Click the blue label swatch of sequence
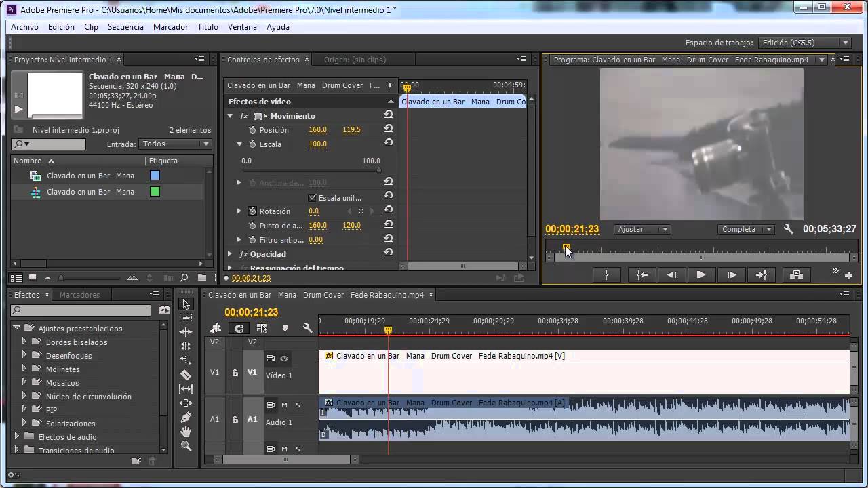The image size is (868, 488). point(155,176)
